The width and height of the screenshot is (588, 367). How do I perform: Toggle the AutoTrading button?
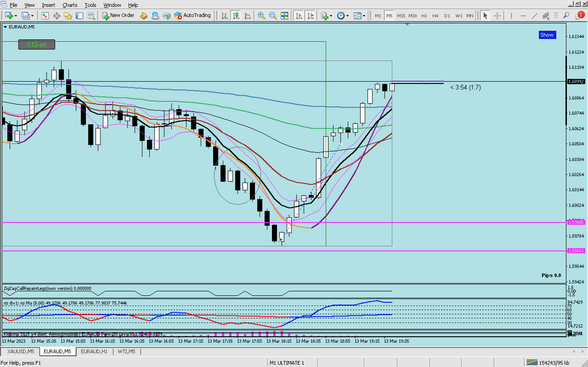coord(193,15)
